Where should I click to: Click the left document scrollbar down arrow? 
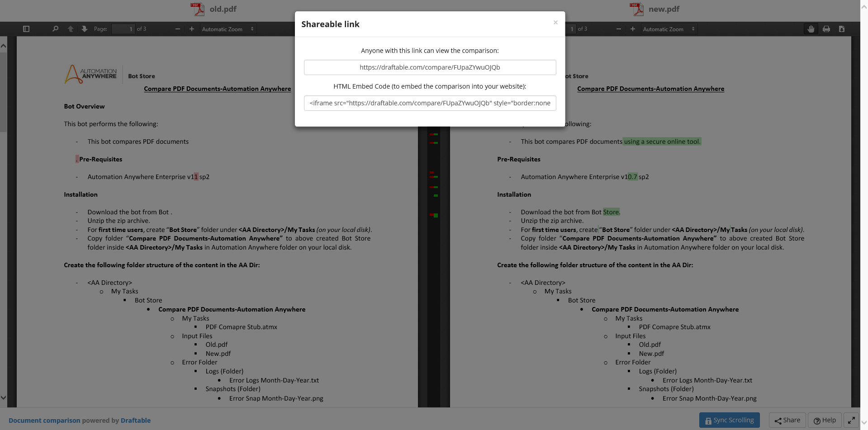pyautogui.click(x=3, y=398)
